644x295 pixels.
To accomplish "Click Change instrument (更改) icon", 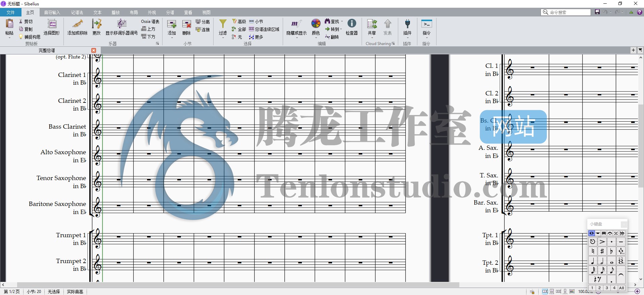I will [97, 24].
